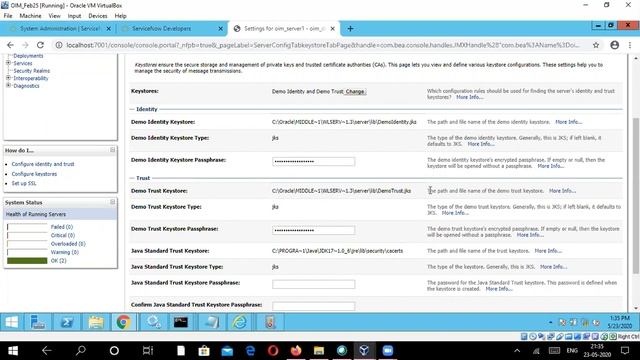Open host VirtualBox taskbar icon
The image size is (640, 360).
tap(364, 351)
